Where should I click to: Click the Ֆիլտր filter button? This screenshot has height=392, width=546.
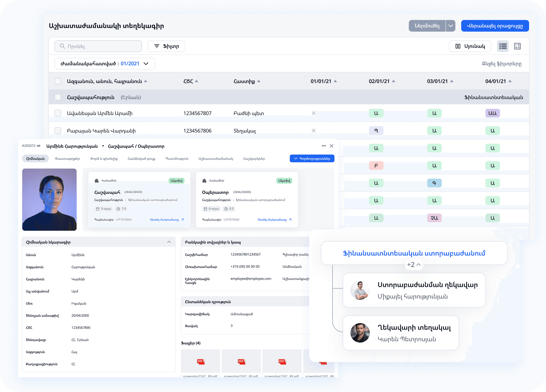(x=166, y=46)
